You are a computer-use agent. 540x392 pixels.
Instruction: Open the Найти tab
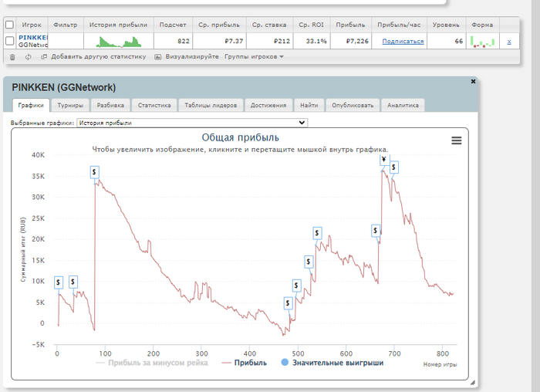[309, 106]
